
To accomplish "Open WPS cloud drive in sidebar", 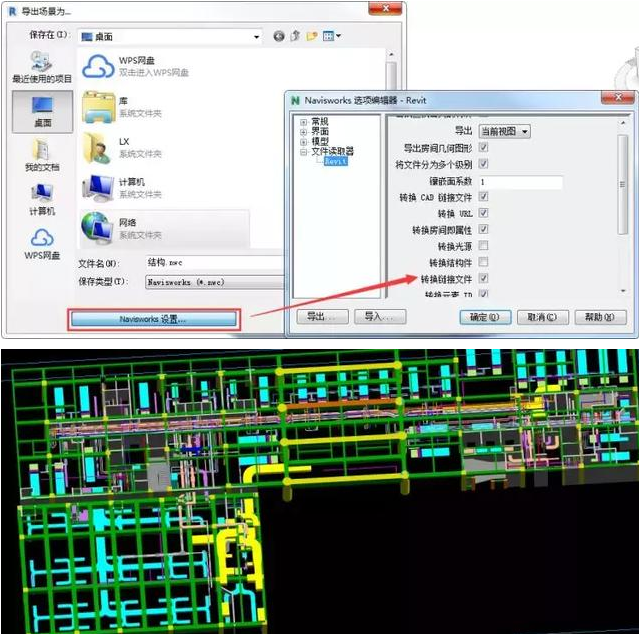I will 41,243.
